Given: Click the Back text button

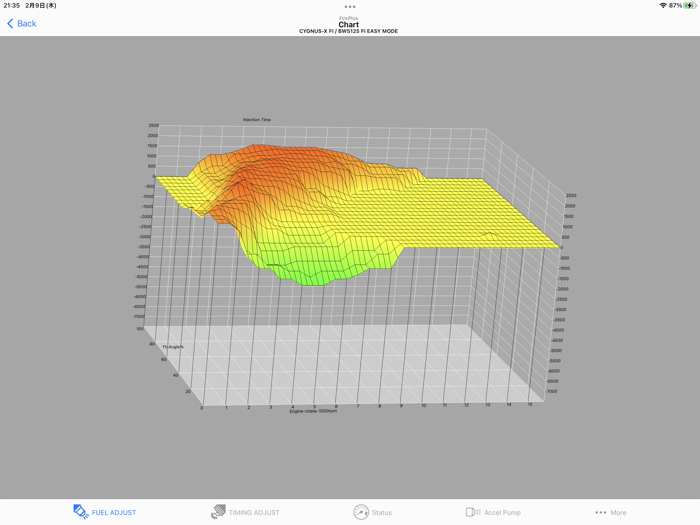Looking at the screenshot, I should click(27, 24).
